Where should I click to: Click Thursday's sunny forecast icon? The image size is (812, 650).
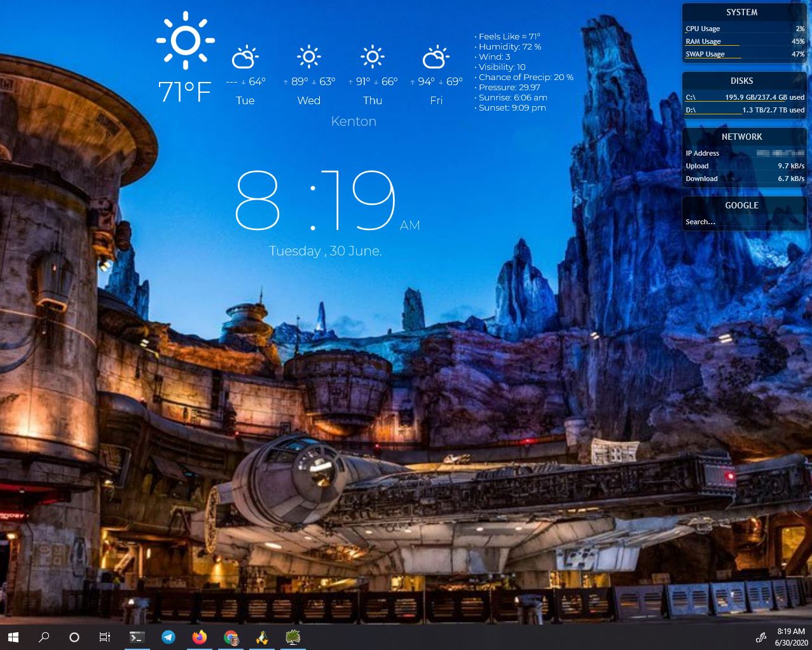(373, 57)
